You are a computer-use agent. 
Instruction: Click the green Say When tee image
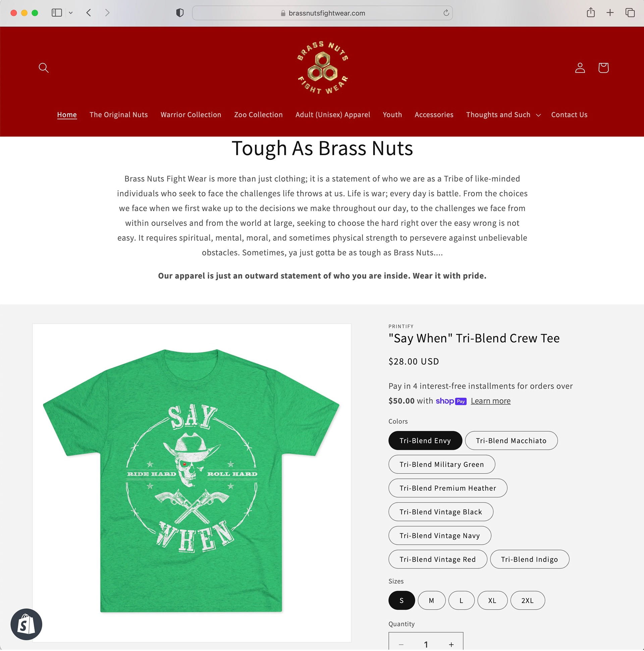tap(191, 481)
